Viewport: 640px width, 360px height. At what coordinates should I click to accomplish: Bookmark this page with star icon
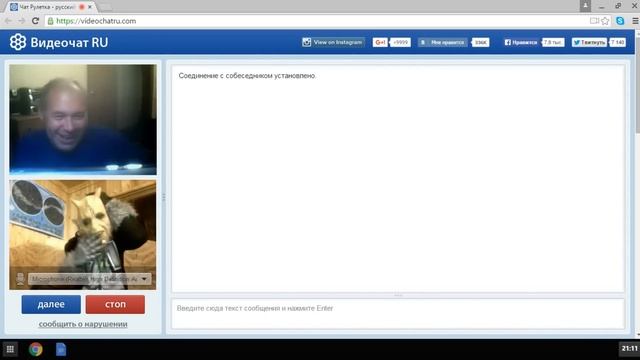605,21
